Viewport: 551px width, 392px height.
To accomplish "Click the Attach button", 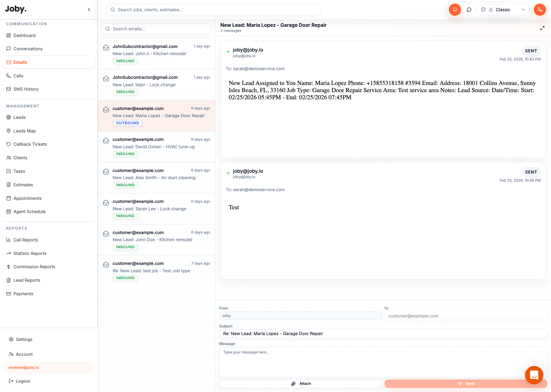I will pos(301,384).
